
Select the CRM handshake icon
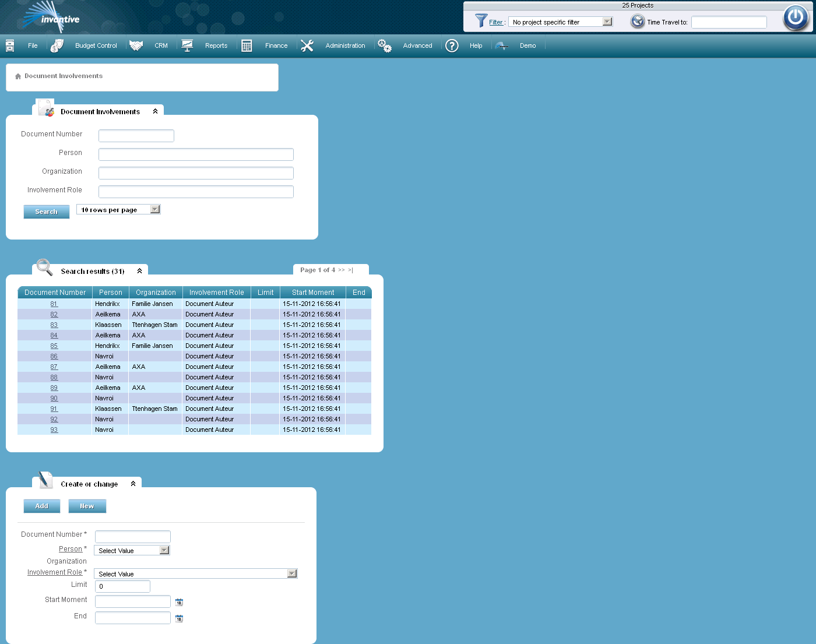coord(136,45)
